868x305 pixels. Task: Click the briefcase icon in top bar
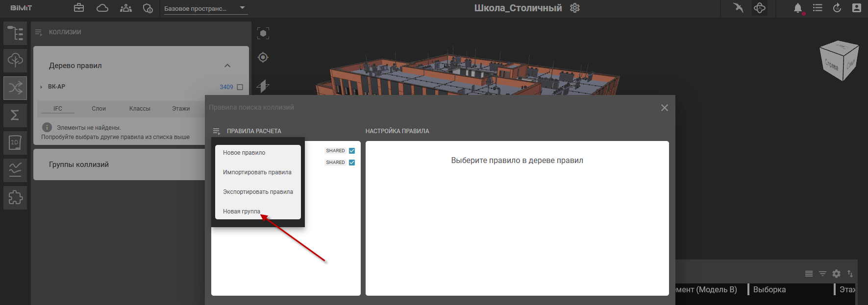[79, 8]
